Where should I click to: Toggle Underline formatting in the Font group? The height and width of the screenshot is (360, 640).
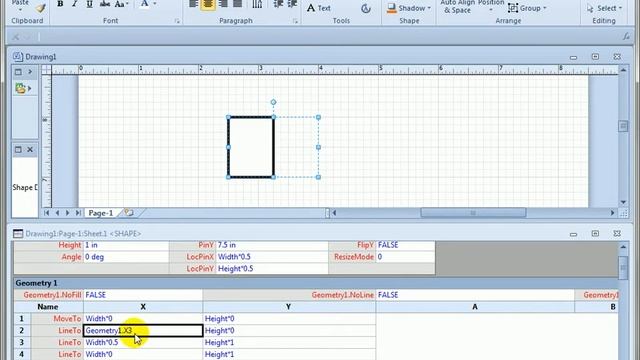tap(89, 4)
